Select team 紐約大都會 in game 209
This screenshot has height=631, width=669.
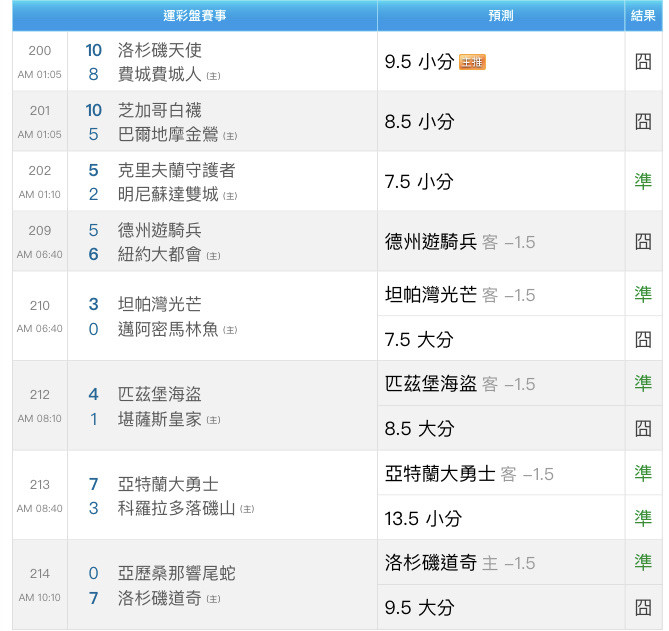160,254
